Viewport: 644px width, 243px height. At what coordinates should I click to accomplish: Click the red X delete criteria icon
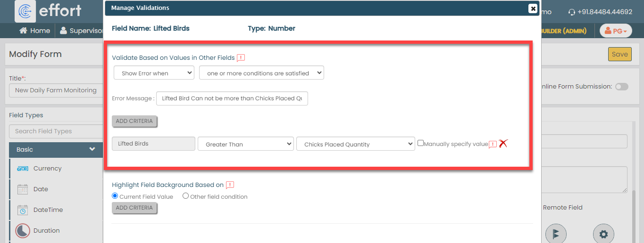(x=503, y=144)
